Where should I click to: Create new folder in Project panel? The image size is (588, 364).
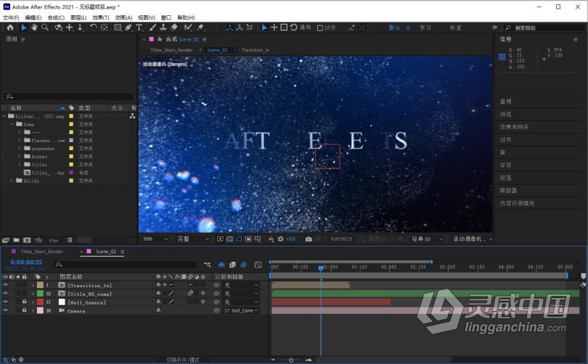click(16, 240)
